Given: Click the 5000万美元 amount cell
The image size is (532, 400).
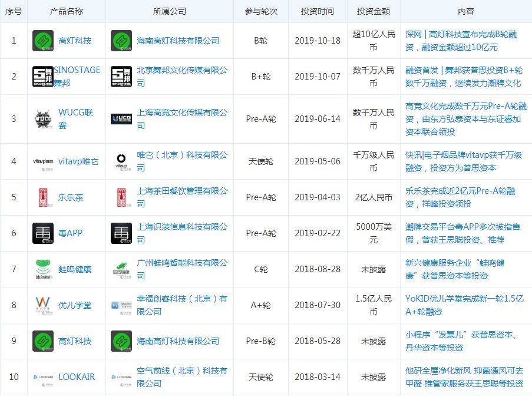Looking at the screenshot, I should tap(374, 233).
